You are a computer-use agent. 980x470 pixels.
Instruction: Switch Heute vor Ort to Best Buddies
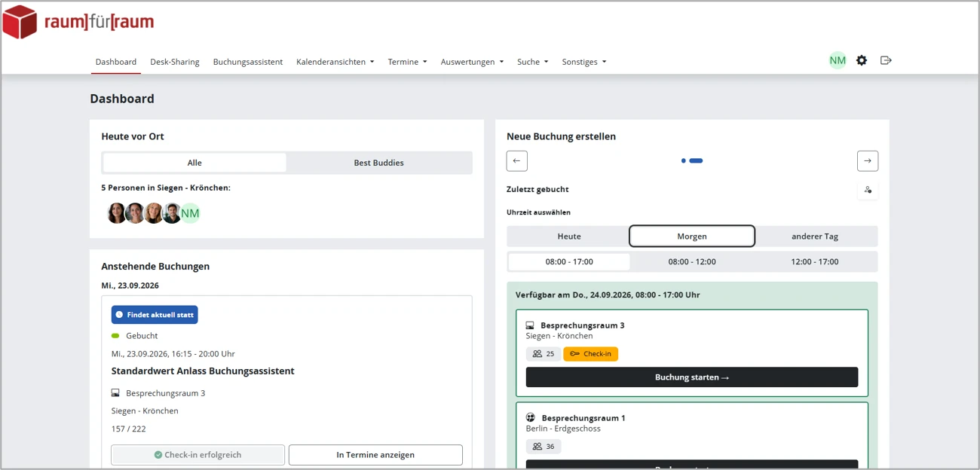click(378, 163)
